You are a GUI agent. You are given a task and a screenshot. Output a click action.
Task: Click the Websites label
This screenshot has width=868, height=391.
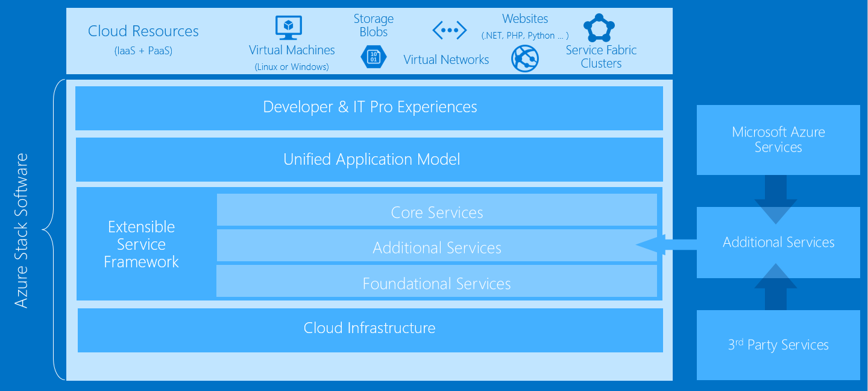click(525, 19)
